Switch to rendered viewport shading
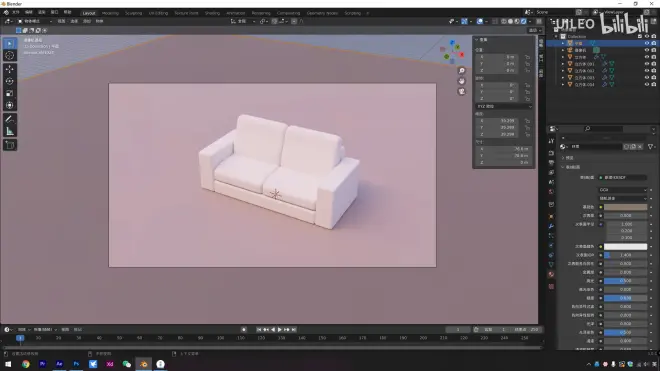The height and width of the screenshot is (371, 660). [x=524, y=21]
